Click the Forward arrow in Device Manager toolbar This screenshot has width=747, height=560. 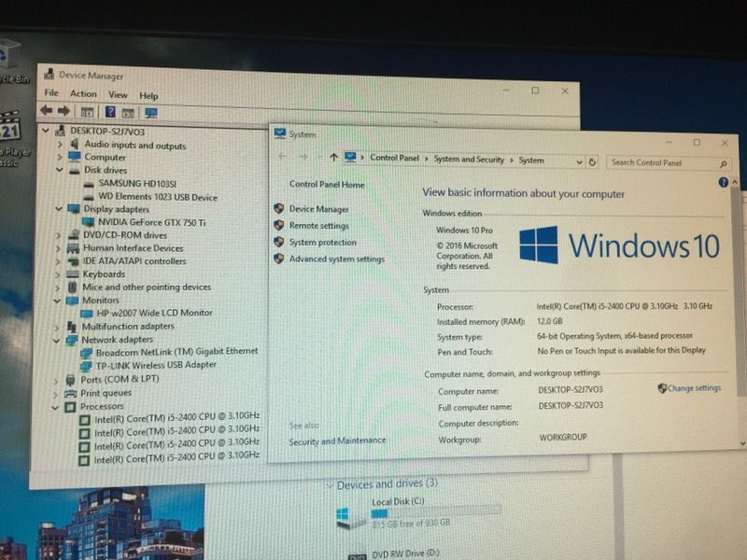63,111
